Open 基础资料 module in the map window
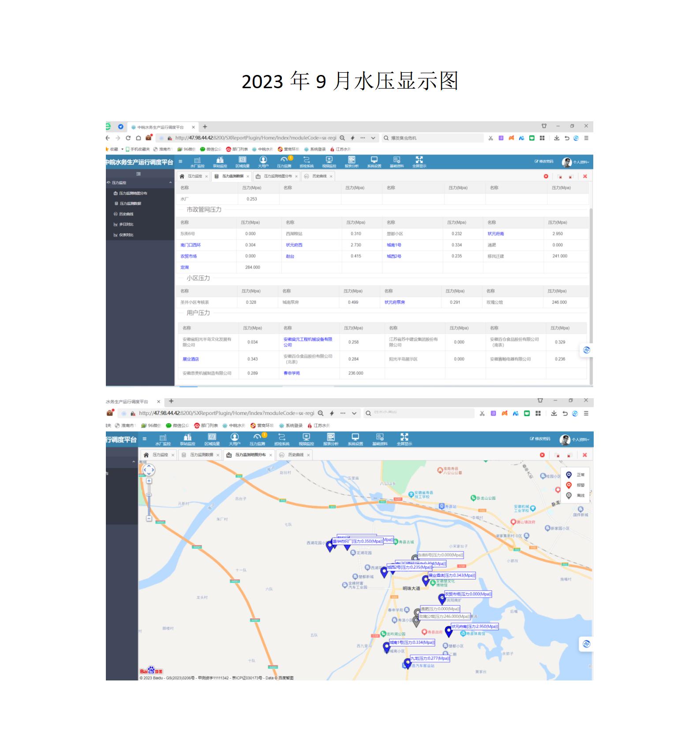 tap(380, 439)
